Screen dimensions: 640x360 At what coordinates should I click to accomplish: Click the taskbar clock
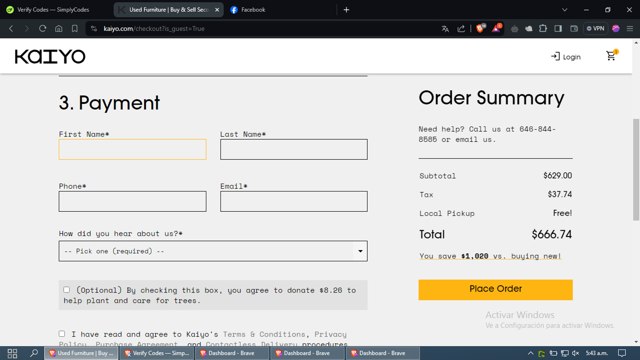pyautogui.click(x=597, y=353)
